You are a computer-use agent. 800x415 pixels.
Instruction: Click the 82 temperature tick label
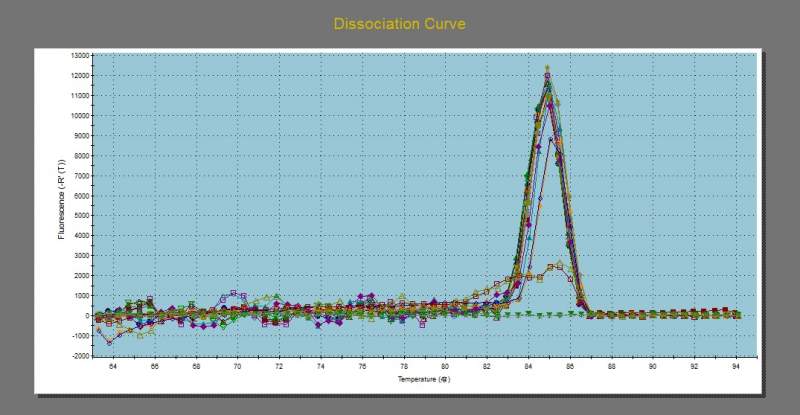pos(487,366)
